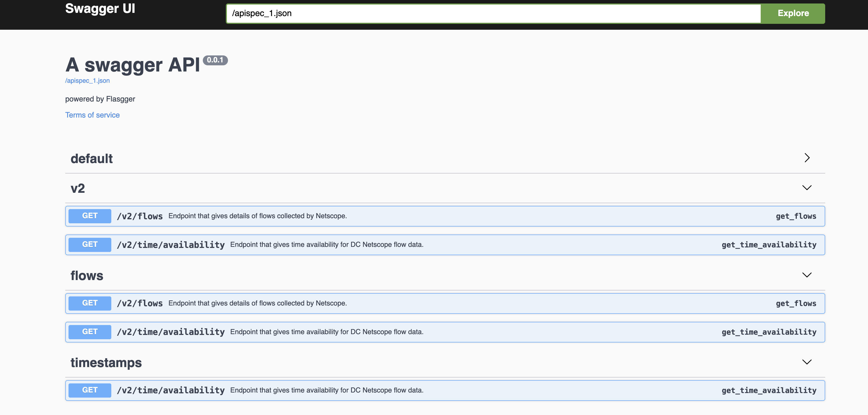Select the flows section header
This screenshot has height=415, width=868.
tap(87, 275)
